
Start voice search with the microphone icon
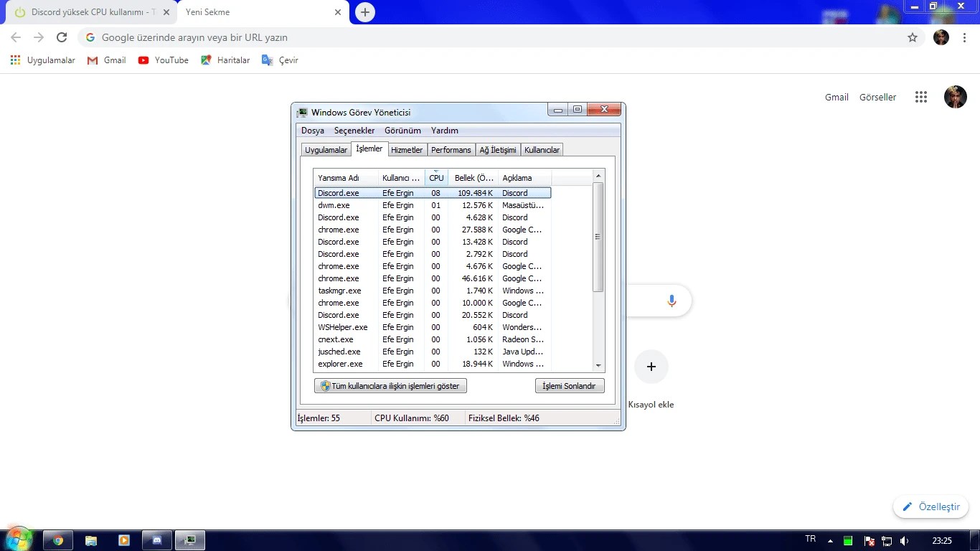pyautogui.click(x=672, y=301)
